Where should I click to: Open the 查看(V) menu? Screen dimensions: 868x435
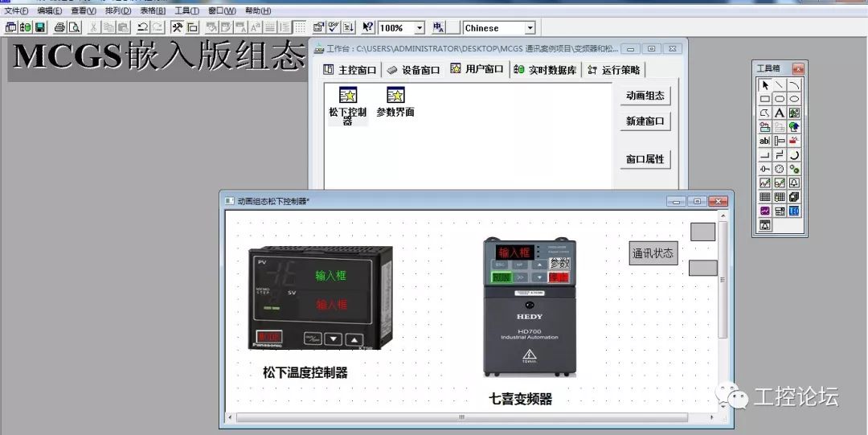tap(84, 10)
